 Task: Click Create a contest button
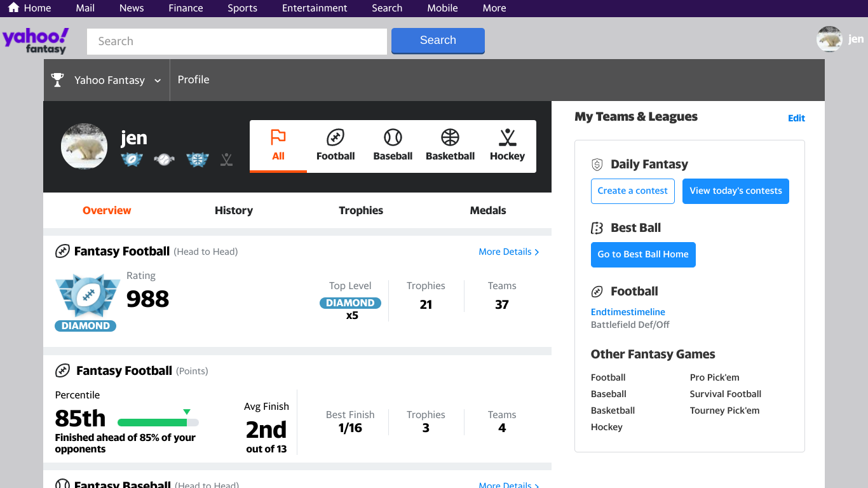click(x=633, y=191)
